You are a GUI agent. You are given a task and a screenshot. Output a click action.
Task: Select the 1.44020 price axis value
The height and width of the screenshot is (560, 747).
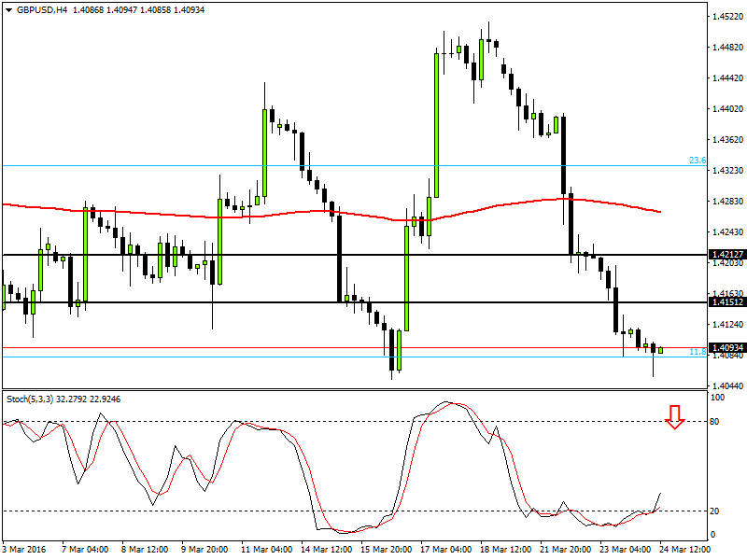pos(727,109)
